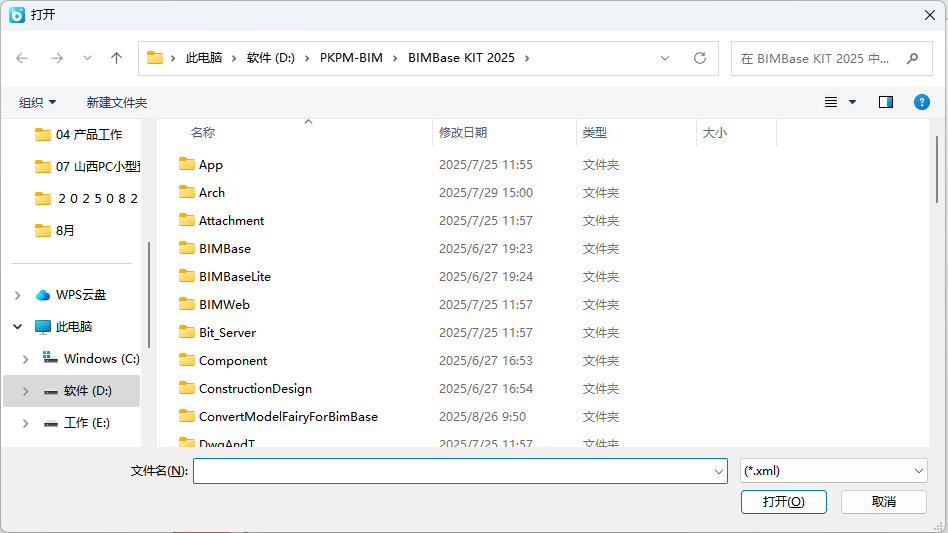Close the 打开 dialog

click(x=930, y=15)
